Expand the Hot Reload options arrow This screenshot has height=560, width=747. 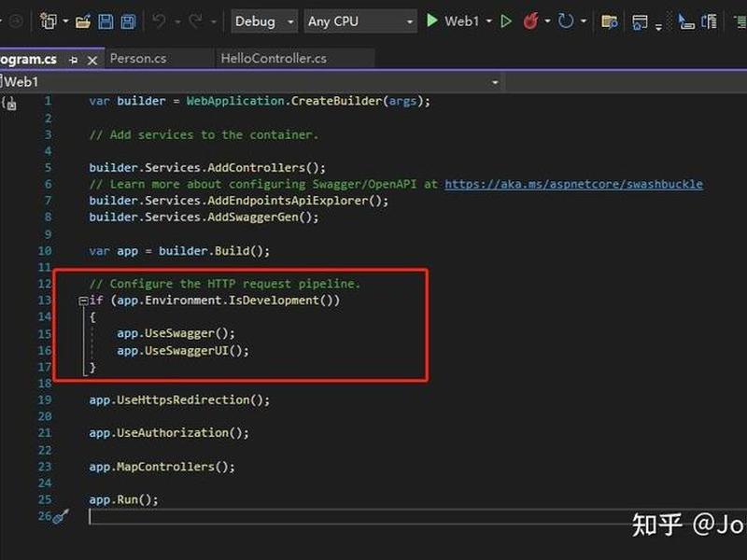click(x=547, y=21)
